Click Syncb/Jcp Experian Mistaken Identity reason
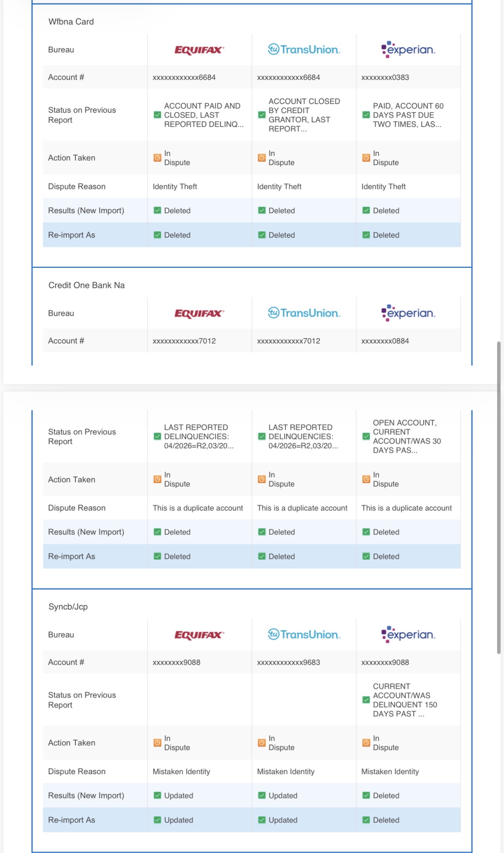The width and height of the screenshot is (504, 853). 390,771
